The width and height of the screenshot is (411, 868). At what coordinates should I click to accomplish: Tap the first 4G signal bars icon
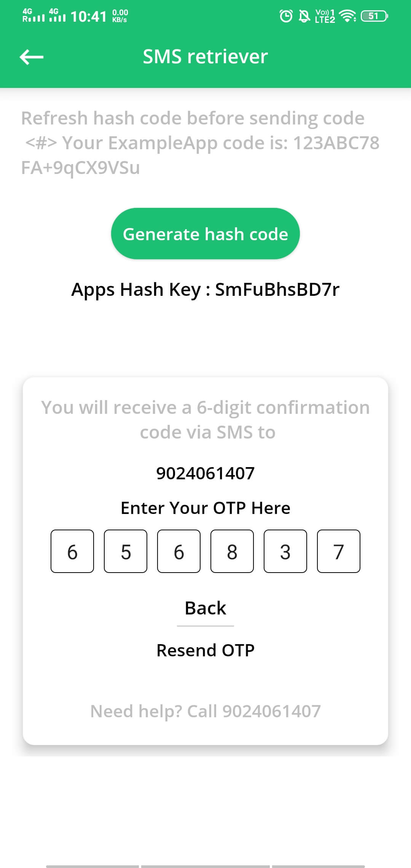click(x=33, y=15)
